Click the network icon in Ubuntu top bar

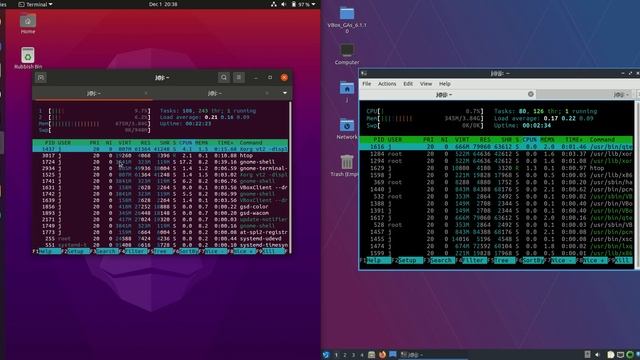pyautogui.click(x=273, y=4)
